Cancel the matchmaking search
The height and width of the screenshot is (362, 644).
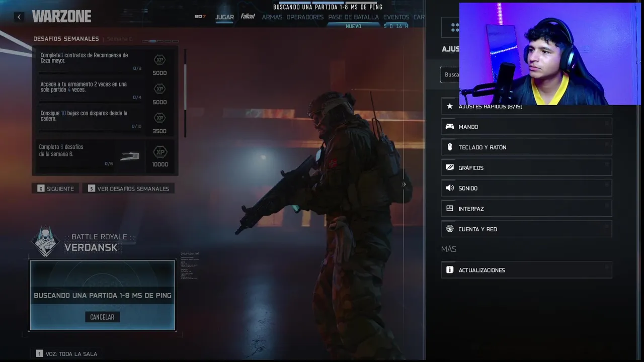[x=102, y=317]
